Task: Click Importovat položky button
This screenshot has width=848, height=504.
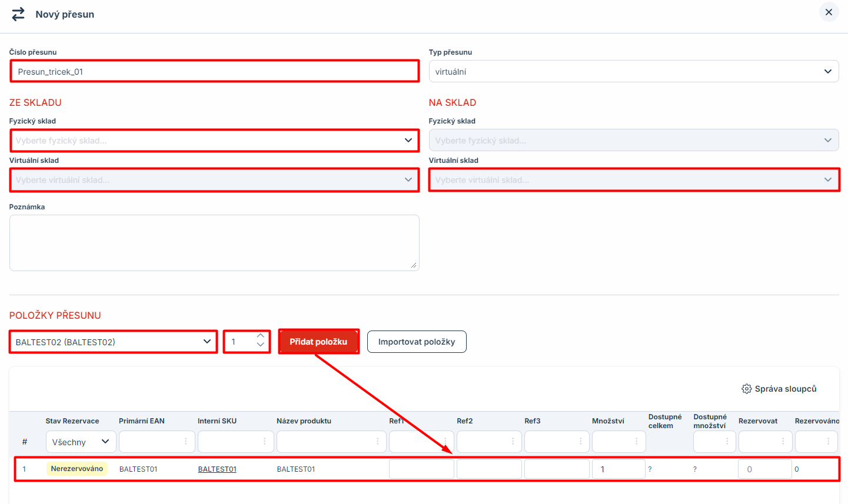Action: 417,342
